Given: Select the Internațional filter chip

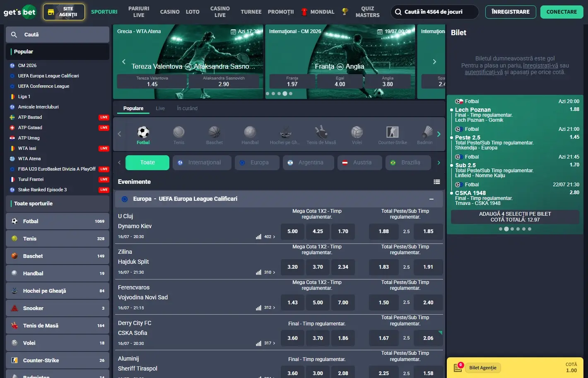Looking at the screenshot, I should tap(202, 163).
